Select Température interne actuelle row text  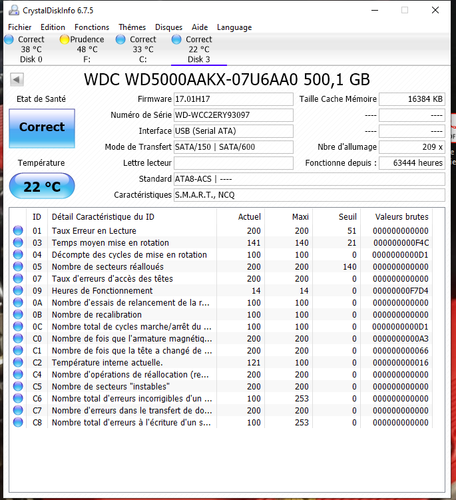coord(107,363)
